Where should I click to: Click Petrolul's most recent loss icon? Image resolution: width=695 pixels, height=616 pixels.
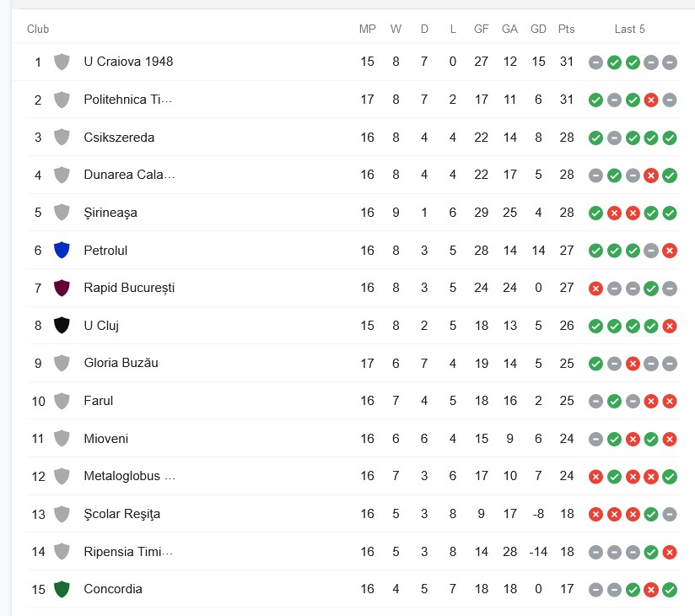(x=670, y=251)
